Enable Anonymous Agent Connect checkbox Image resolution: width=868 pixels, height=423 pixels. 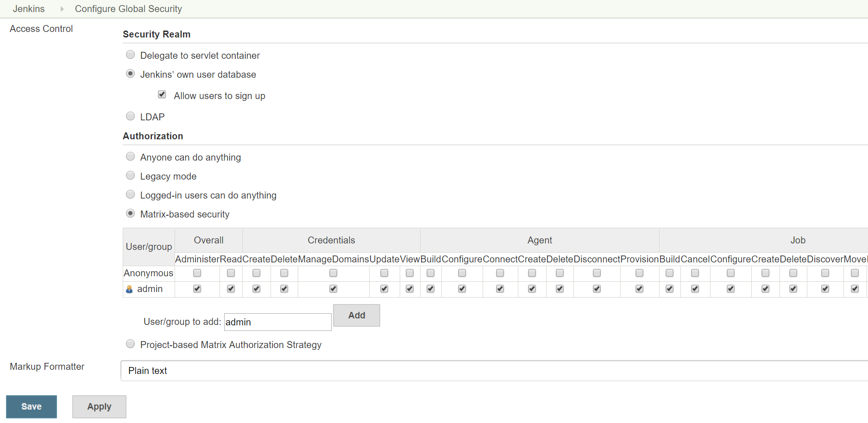pos(500,273)
